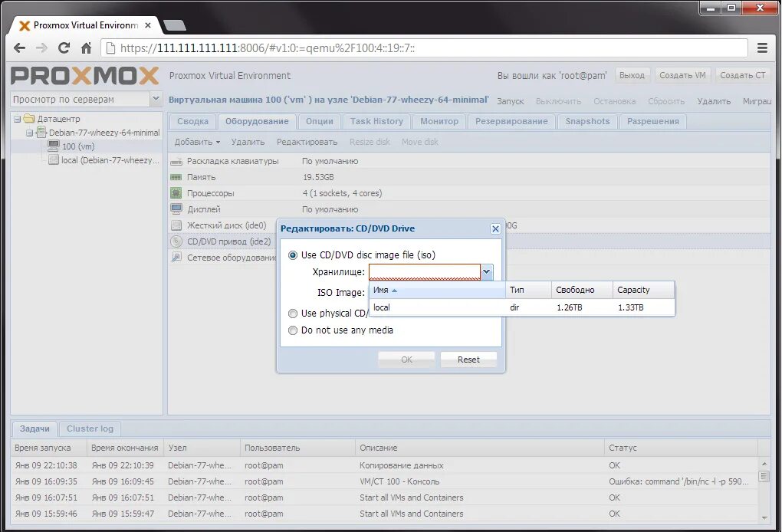Click the processors chip icon

176,193
